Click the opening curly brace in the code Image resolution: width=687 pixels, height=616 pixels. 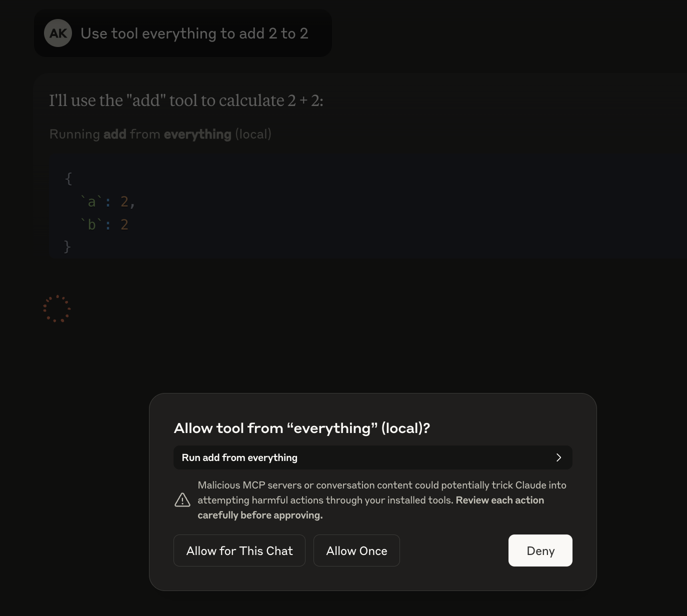[x=68, y=178]
